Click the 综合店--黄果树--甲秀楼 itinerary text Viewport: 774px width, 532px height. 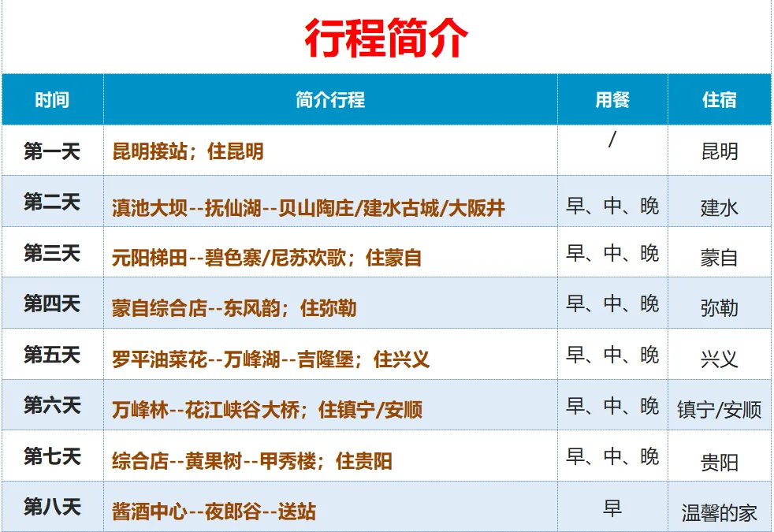tap(251, 461)
